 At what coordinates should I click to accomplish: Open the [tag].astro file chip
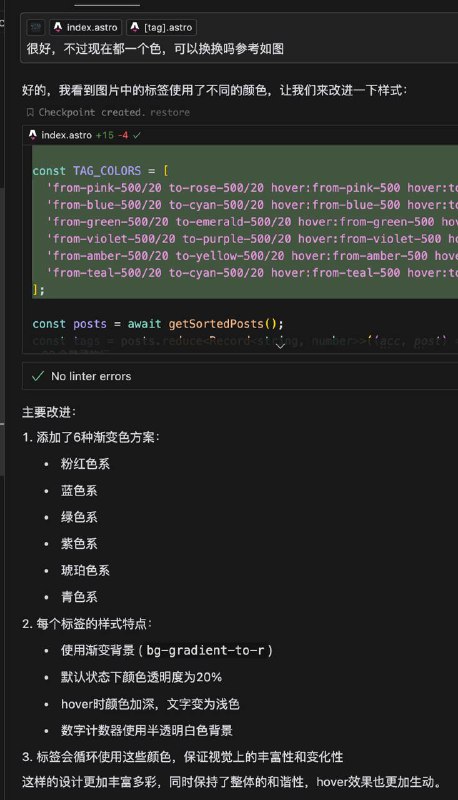point(161,27)
